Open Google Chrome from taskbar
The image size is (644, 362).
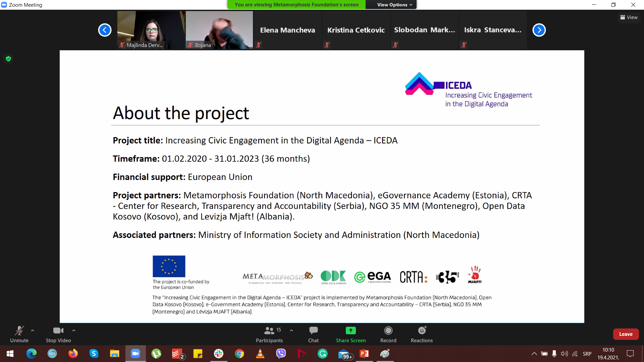(x=239, y=354)
